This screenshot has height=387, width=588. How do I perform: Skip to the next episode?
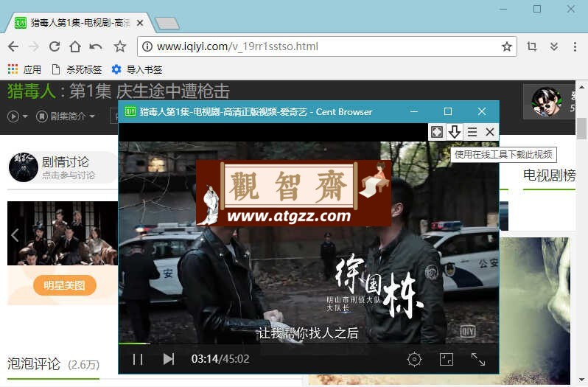coord(169,359)
